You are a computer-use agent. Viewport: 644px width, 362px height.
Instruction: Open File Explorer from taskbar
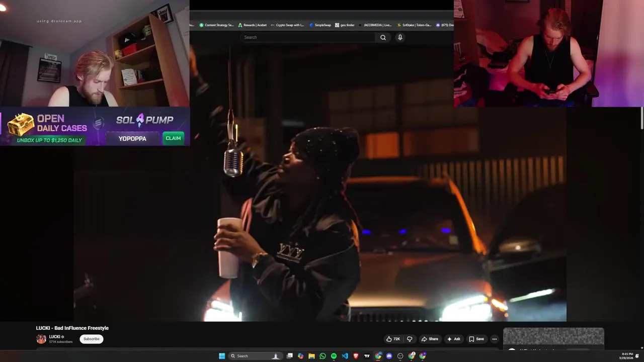coord(311,356)
